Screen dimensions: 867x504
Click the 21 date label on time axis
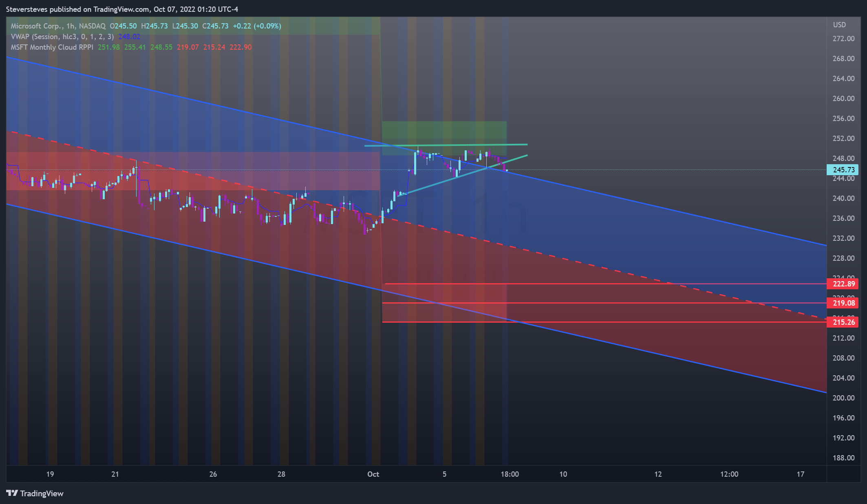[115, 474]
